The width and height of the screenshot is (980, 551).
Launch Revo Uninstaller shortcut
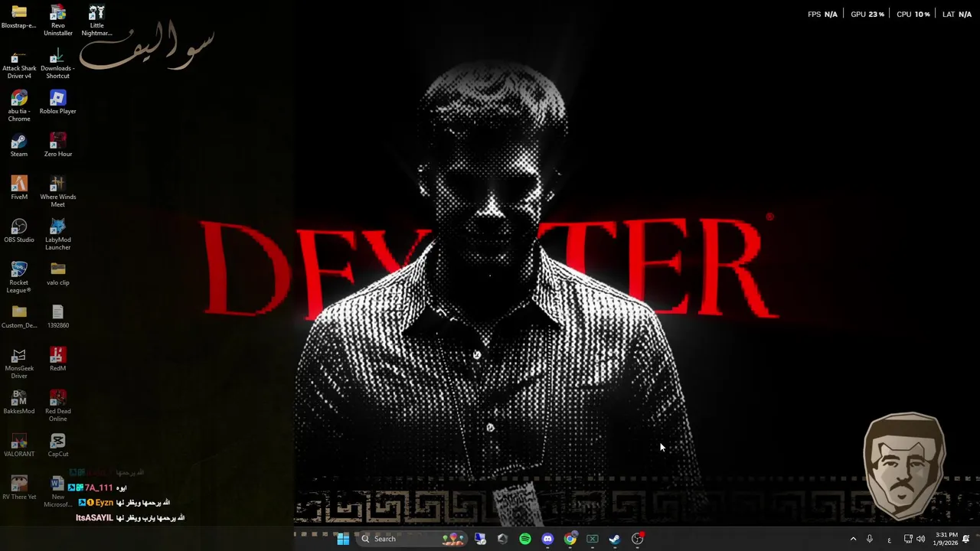pos(58,21)
